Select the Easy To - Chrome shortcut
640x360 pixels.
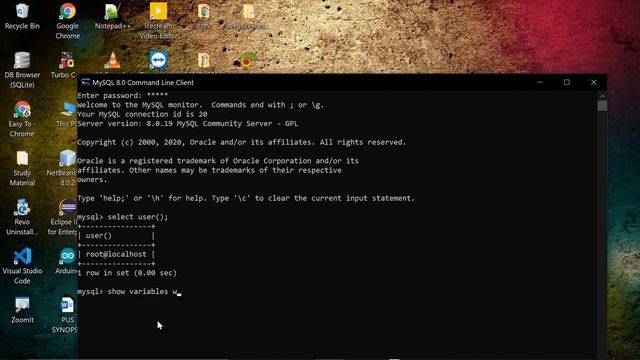22,119
